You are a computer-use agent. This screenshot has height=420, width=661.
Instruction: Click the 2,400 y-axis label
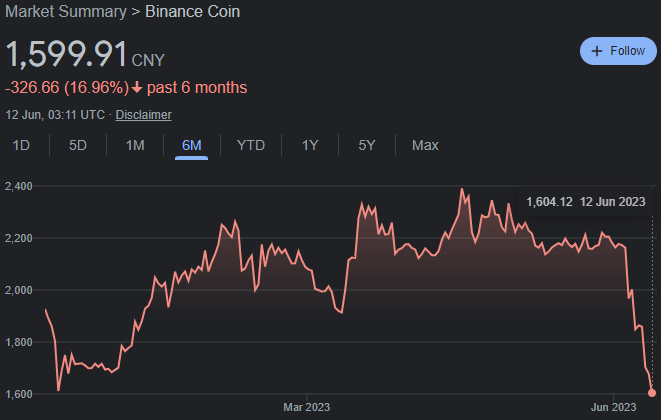(19, 186)
